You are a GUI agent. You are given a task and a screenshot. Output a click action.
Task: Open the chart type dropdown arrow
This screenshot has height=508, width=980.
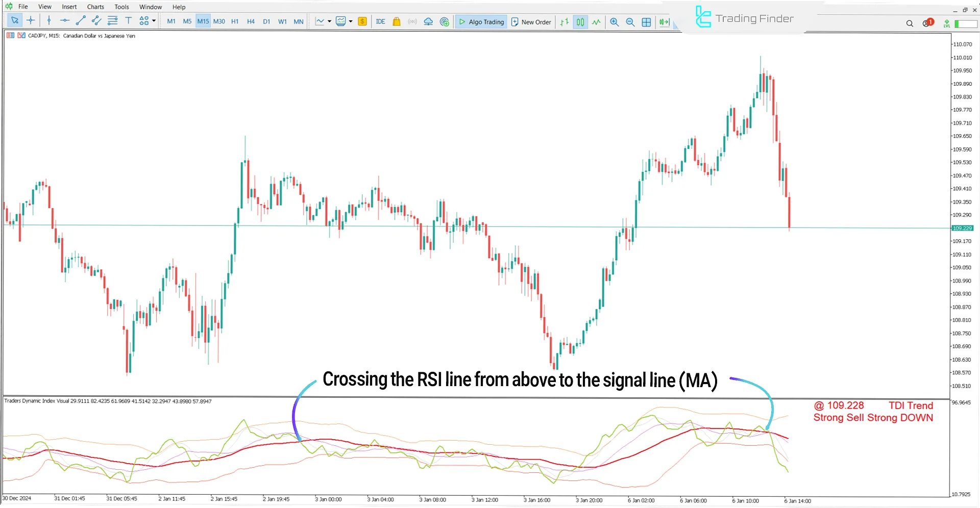point(351,21)
